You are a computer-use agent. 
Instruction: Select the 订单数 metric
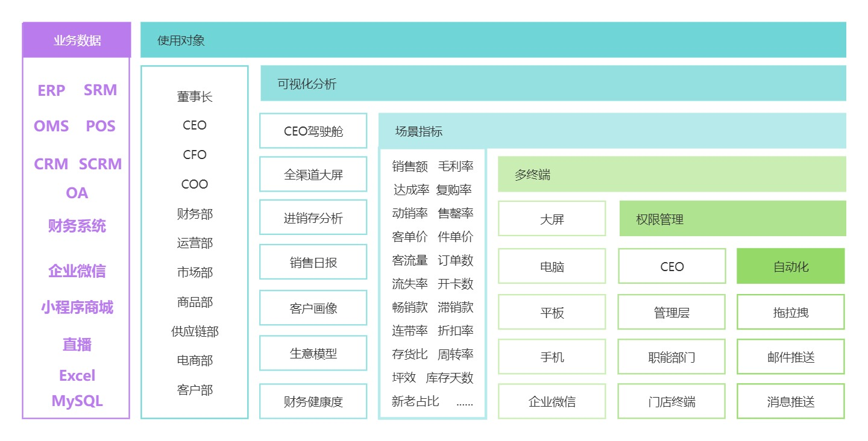click(456, 260)
